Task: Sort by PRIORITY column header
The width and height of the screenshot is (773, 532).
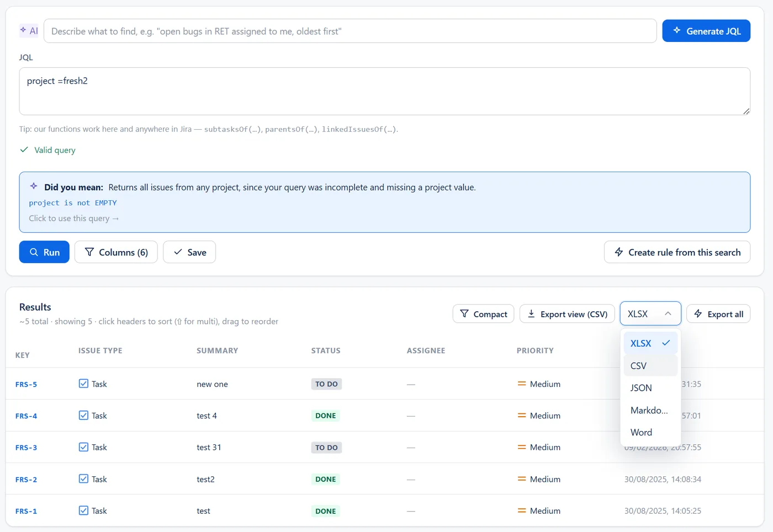Action: (535, 350)
